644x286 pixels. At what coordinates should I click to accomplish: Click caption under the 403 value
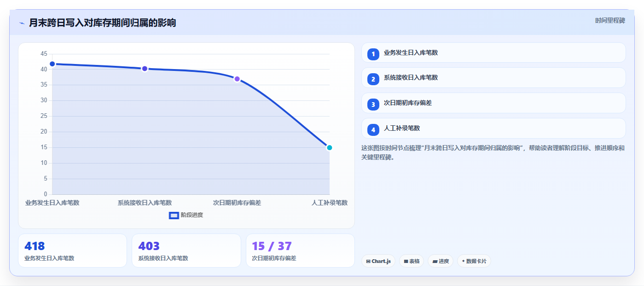(x=163, y=258)
